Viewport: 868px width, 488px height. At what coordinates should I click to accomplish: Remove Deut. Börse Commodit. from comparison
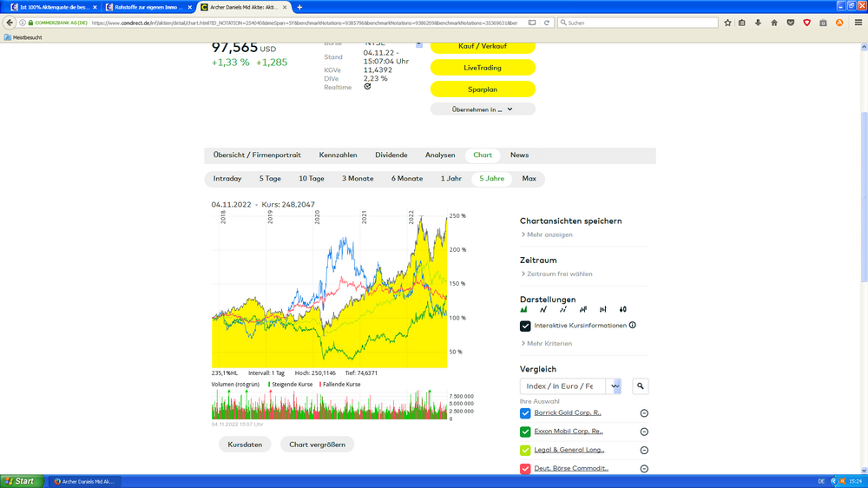644,469
